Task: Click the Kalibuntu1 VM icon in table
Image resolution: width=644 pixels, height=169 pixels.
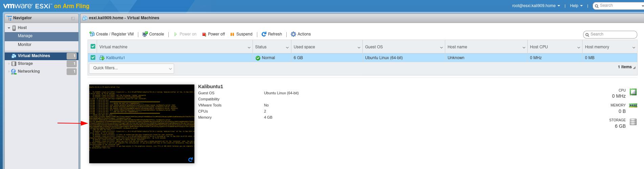Action: point(102,58)
